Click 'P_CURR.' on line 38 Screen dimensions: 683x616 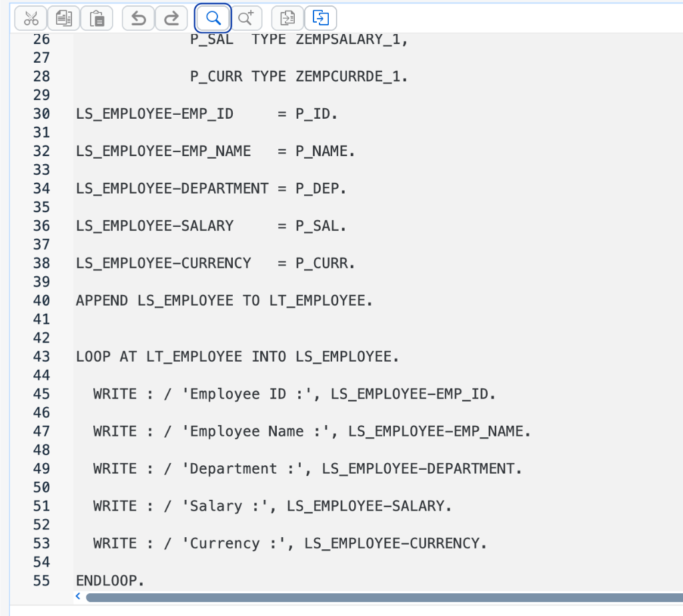[x=325, y=264]
